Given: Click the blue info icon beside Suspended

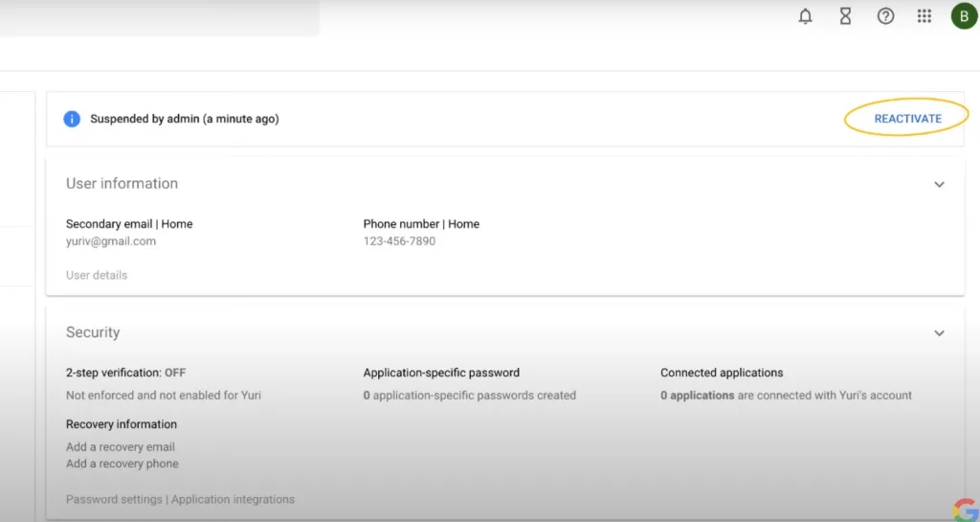Looking at the screenshot, I should (x=72, y=119).
